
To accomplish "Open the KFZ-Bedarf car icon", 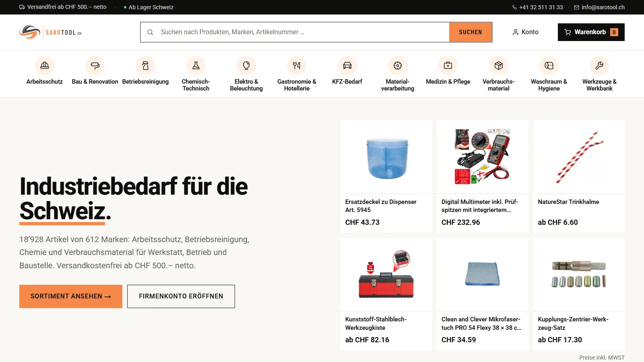I will pos(347,66).
